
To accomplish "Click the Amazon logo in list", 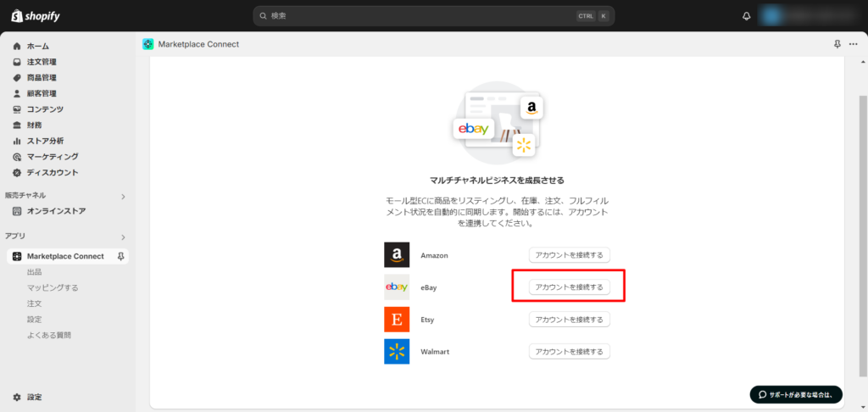I will (x=397, y=254).
